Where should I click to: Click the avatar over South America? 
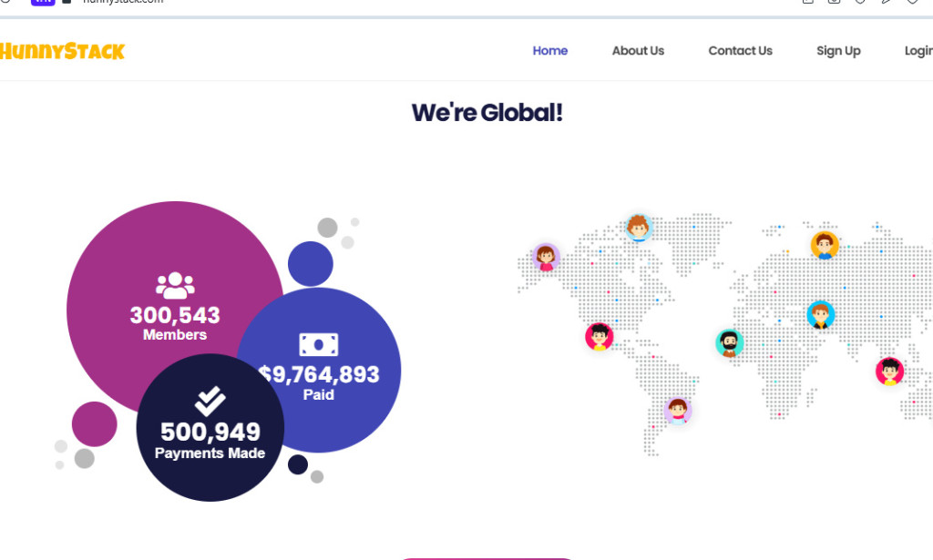pyautogui.click(x=679, y=410)
